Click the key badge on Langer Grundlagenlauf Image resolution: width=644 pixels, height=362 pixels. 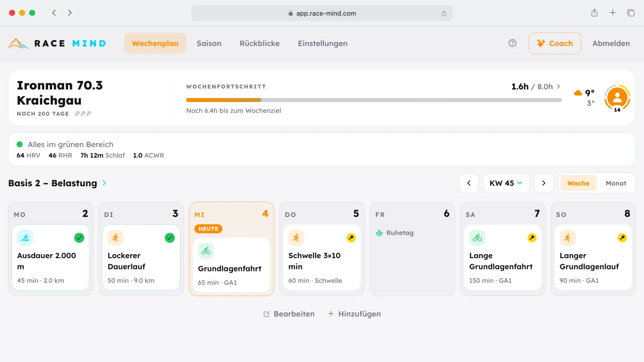(x=622, y=238)
